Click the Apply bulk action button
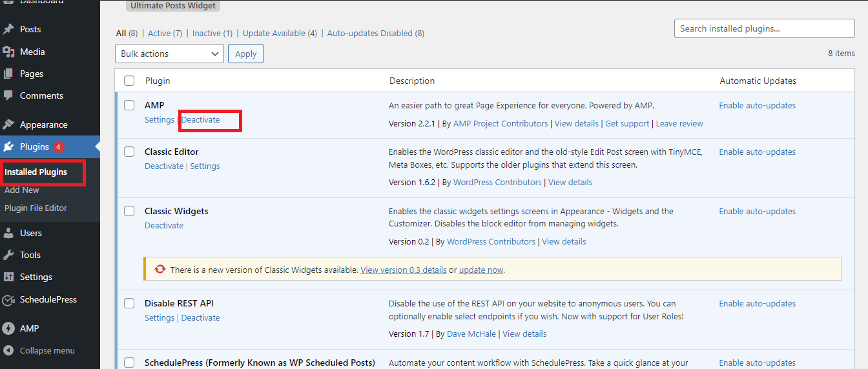Image resolution: width=868 pixels, height=369 pixels. (x=245, y=54)
